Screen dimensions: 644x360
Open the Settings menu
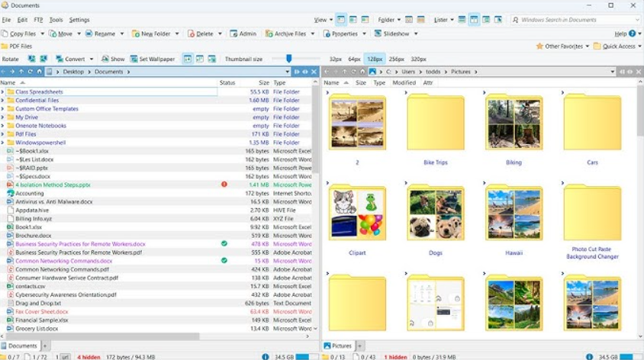pos(79,20)
